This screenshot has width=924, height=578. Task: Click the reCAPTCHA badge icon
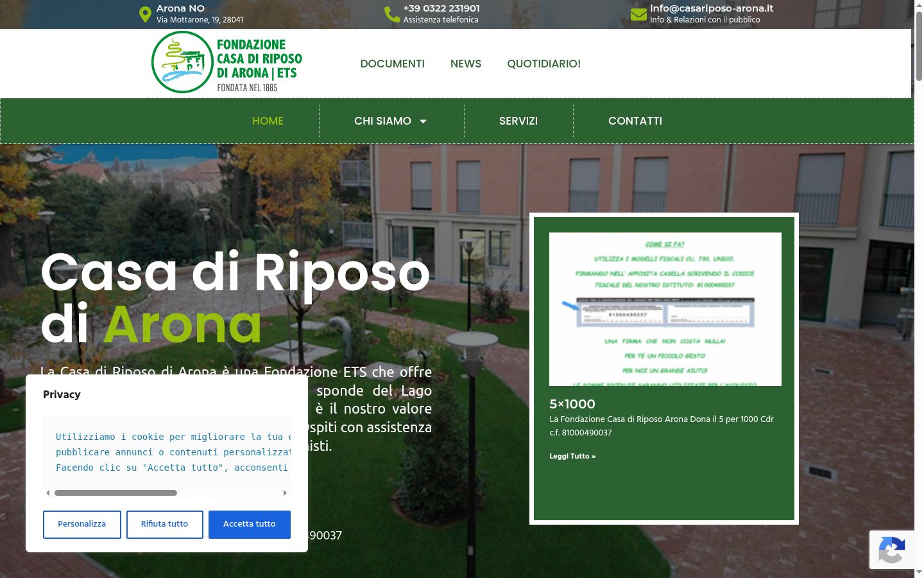[891, 550]
